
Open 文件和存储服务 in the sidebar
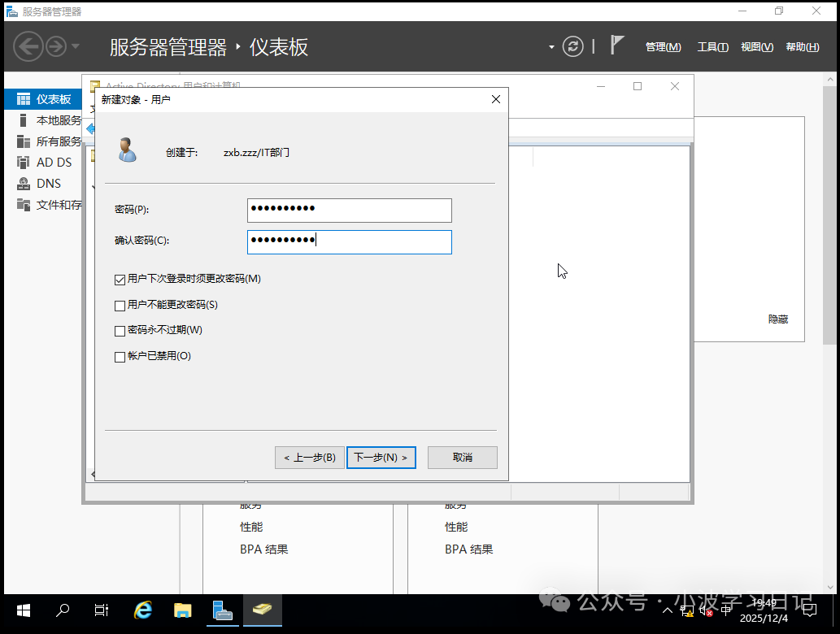point(49,204)
